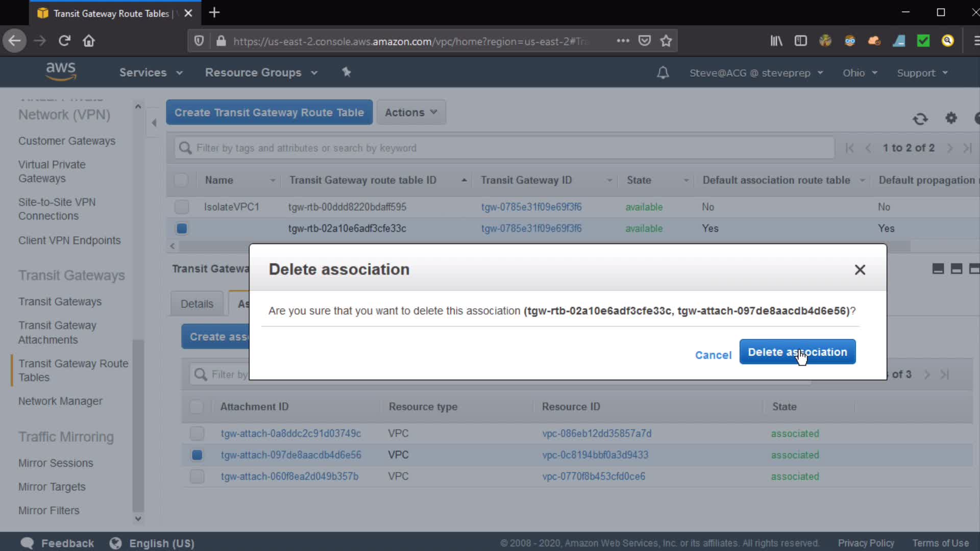
Task: Click the pin shortcut icon in AWS navbar
Action: click(347, 72)
